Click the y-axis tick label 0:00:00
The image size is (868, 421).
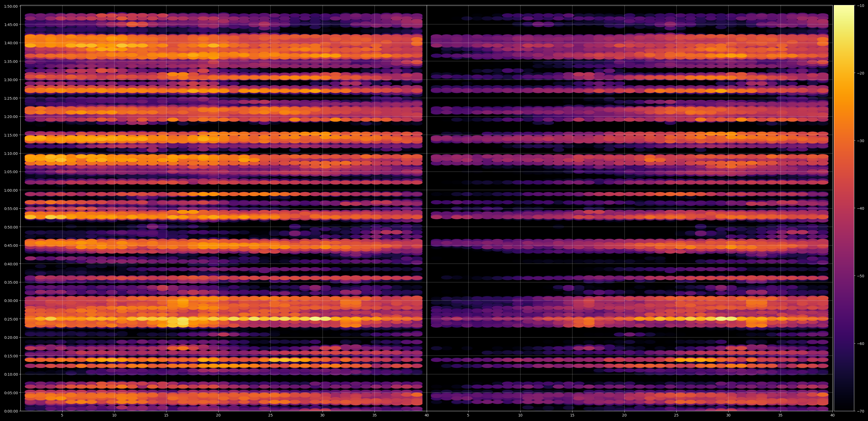tap(11, 411)
